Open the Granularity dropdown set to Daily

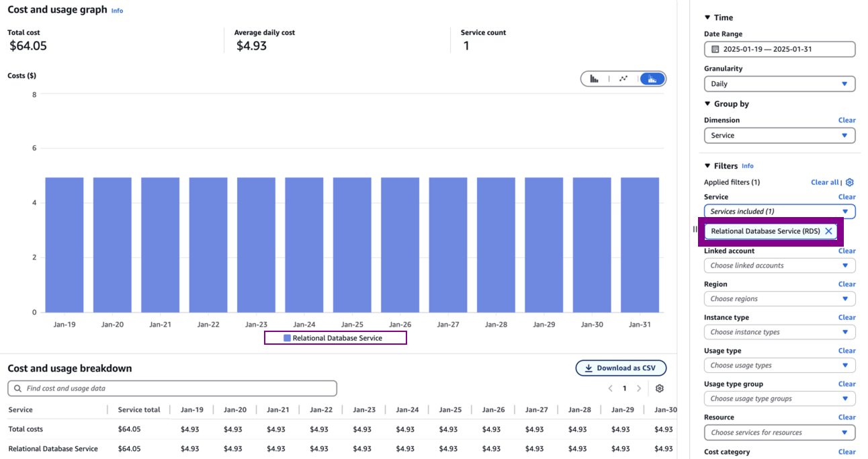click(779, 84)
